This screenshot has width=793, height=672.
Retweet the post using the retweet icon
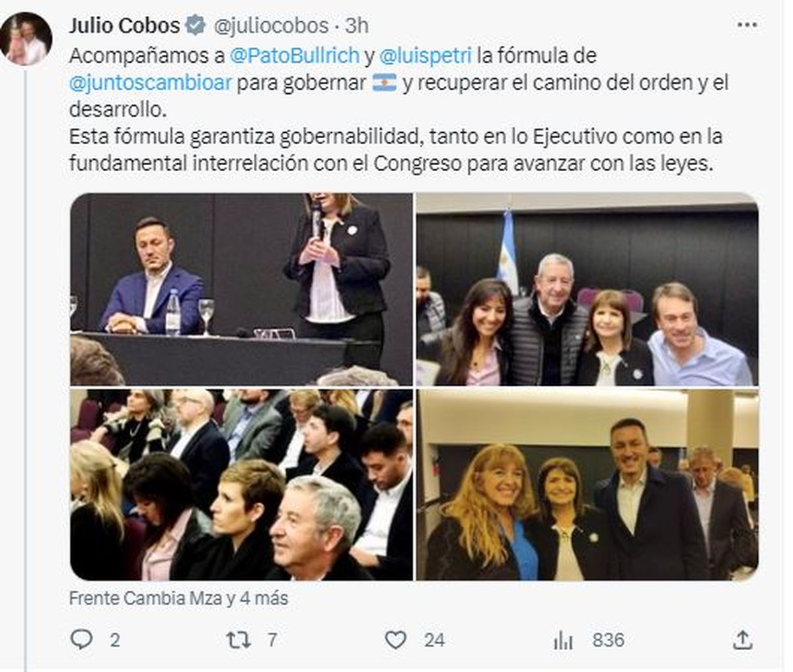pyautogui.click(x=238, y=640)
